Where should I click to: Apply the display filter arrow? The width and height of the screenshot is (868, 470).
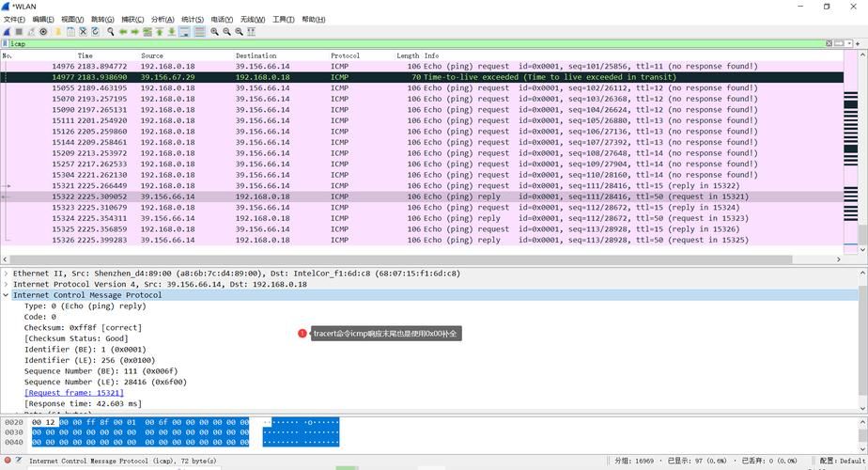(x=838, y=43)
